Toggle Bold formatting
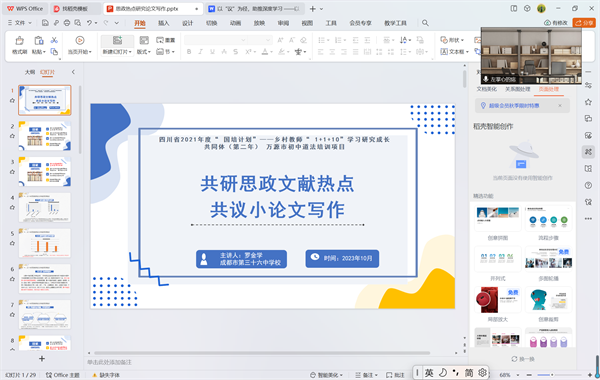Viewport: 600px width, 380px height. tap(189, 52)
